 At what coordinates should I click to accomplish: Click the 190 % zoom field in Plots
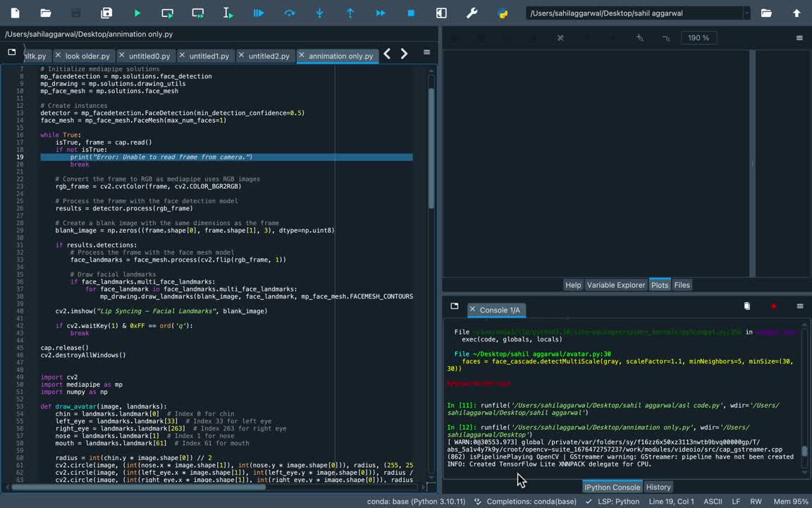click(x=699, y=38)
